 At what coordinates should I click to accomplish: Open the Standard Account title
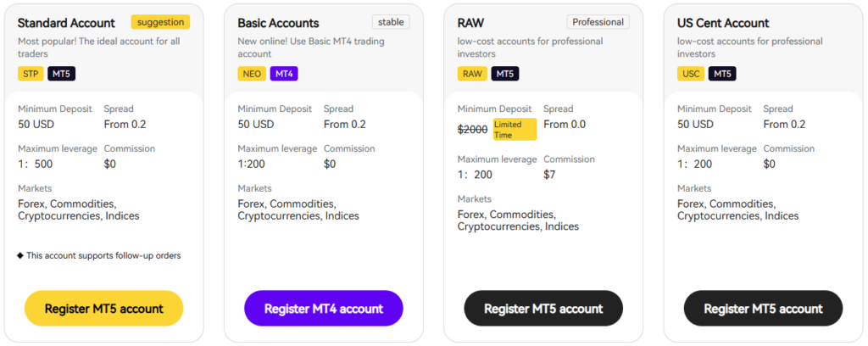pos(66,23)
